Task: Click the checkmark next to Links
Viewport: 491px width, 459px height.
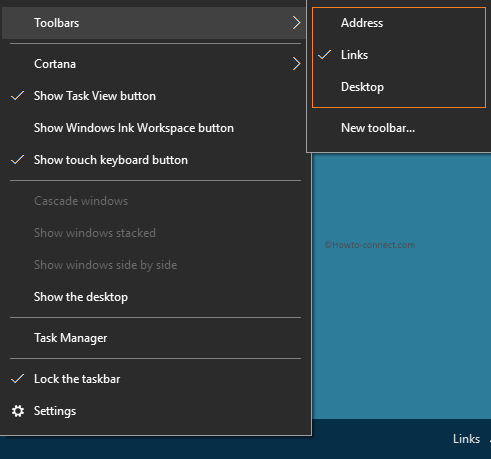Action: coord(325,55)
